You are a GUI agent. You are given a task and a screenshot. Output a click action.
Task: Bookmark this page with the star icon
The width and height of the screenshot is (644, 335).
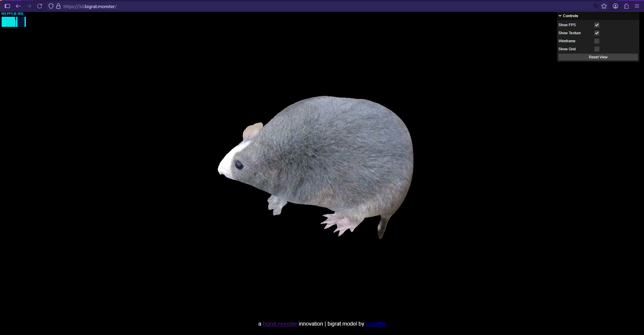click(604, 6)
